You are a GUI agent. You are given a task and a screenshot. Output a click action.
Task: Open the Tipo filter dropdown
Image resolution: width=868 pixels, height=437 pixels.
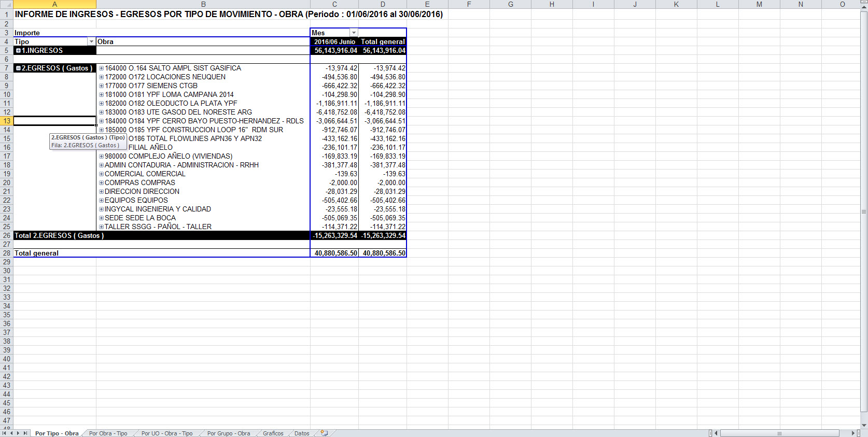point(91,41)
